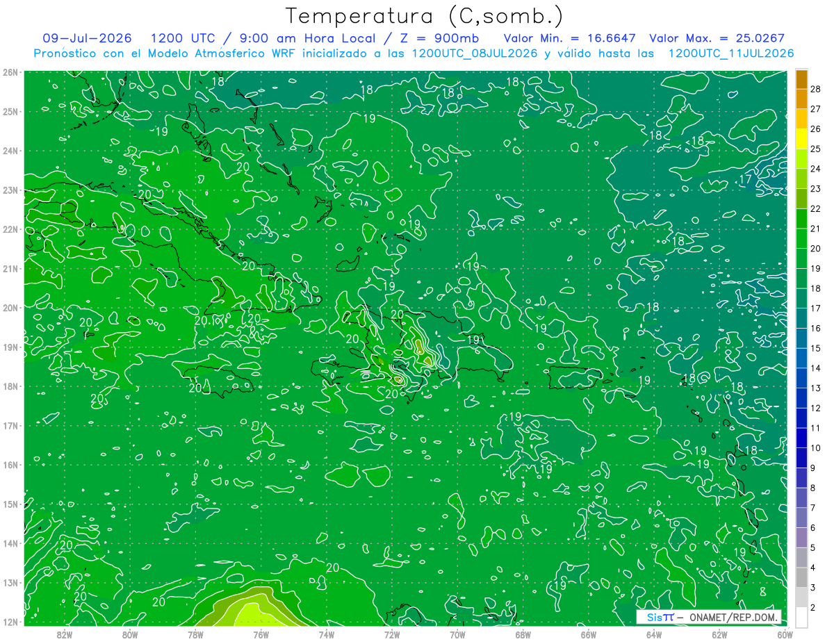Click colorbar value label "15"
Screen dimensions: 834x644
[815, 348]
